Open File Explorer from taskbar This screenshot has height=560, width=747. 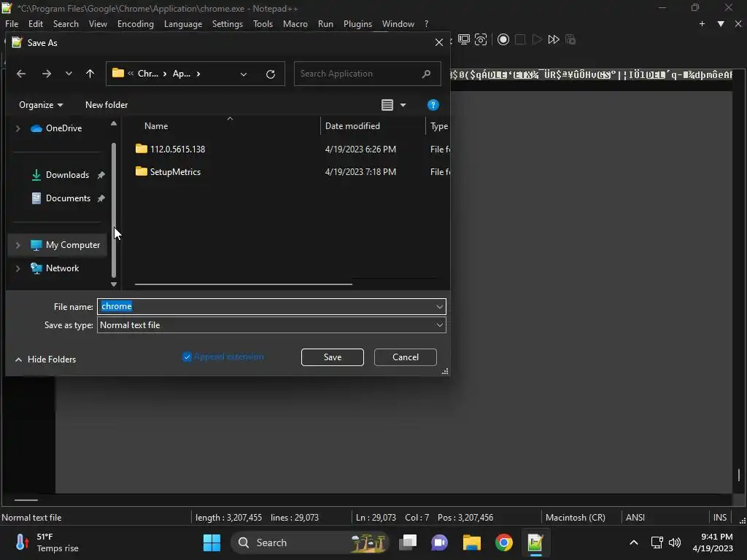(472, 542)
